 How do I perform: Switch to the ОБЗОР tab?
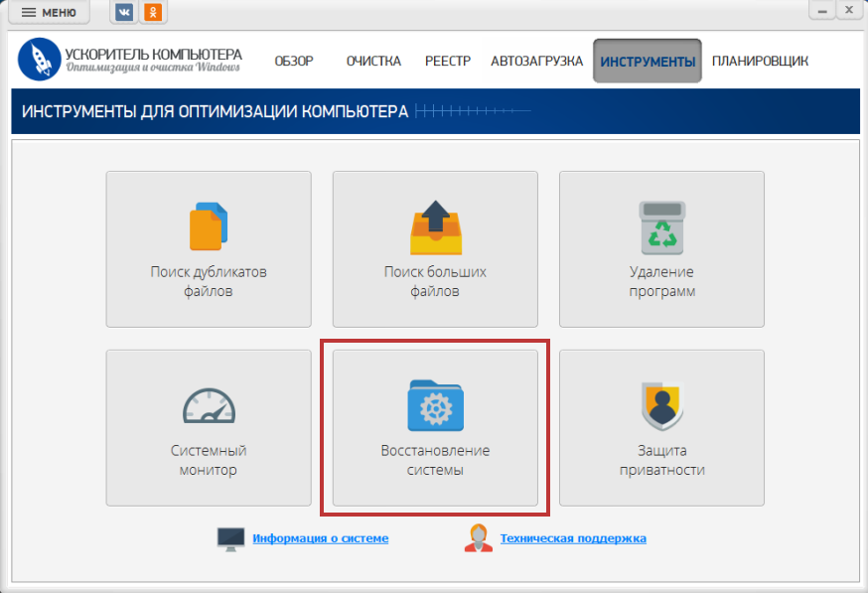pyautogui.click(x=294, y=61)
